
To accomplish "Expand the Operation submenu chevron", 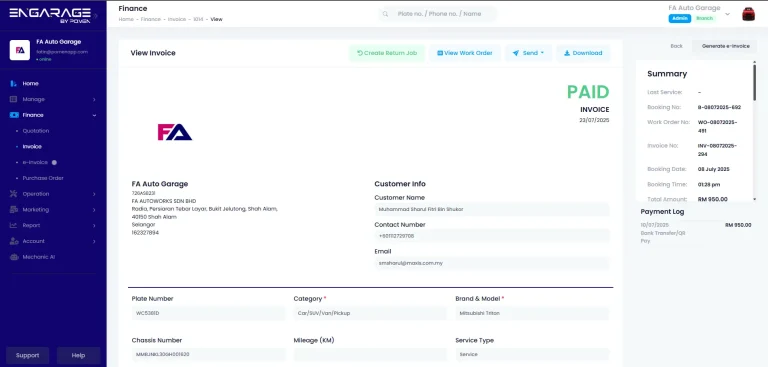I will (x=94, y=194).
